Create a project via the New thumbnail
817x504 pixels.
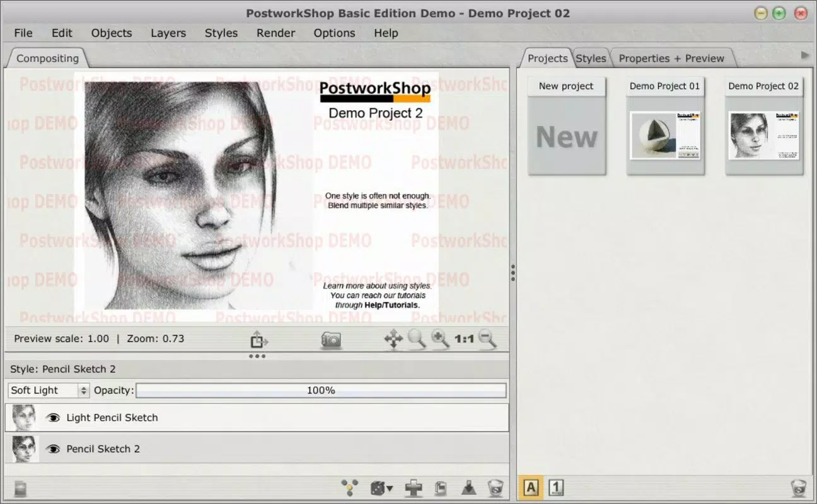tap(566, 136)
